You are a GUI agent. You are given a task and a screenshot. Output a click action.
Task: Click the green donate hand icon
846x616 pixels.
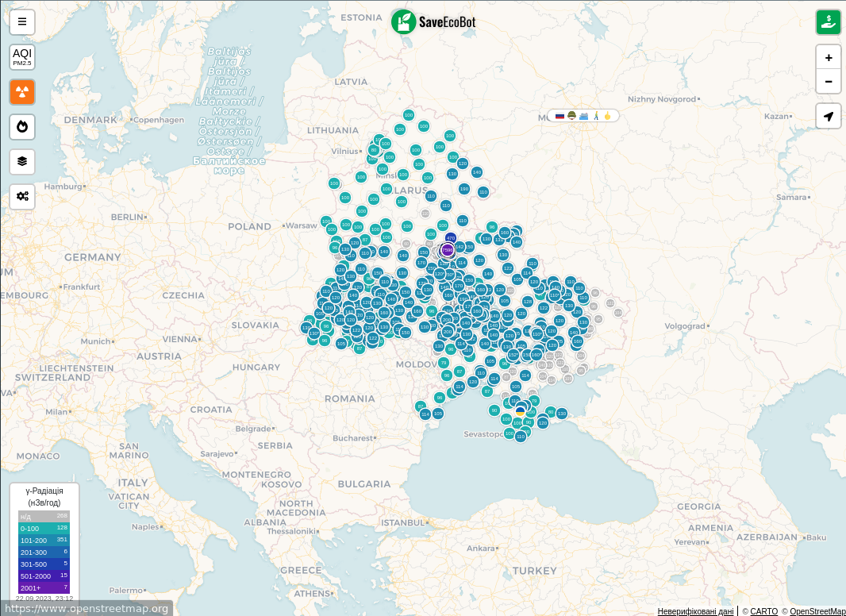click(x=829, y=21)
